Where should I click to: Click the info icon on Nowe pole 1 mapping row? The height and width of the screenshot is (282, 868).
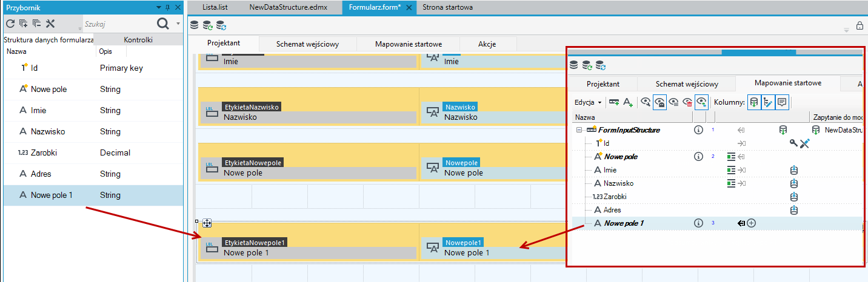coord(698,223)
